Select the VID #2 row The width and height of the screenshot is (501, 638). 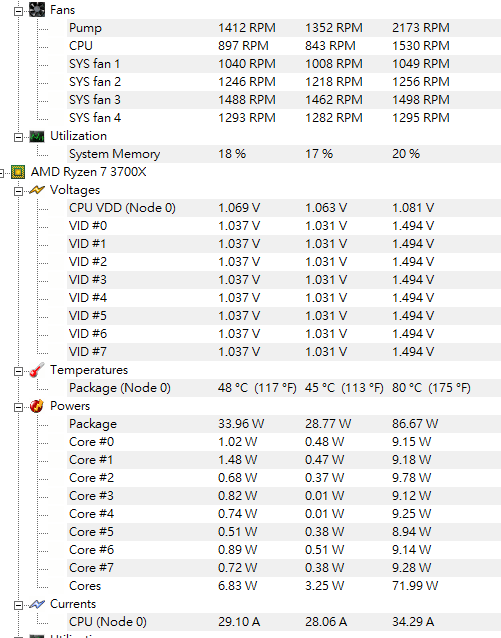(x=284, y=262)
